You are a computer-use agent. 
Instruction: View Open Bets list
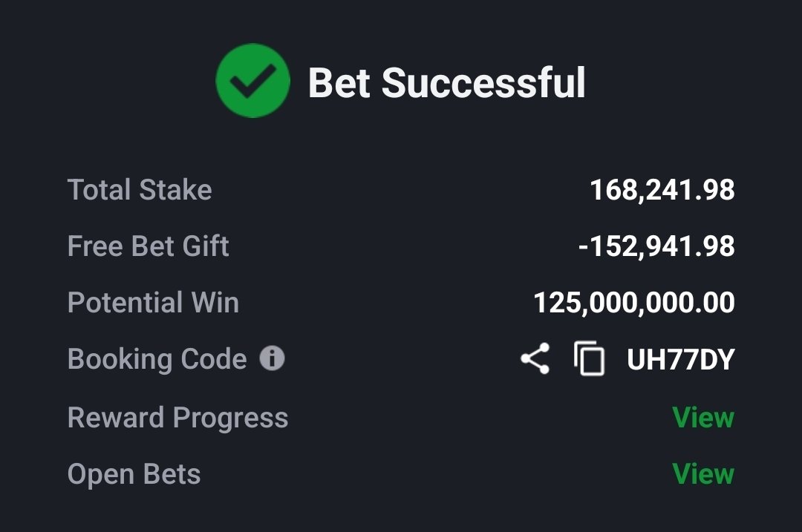pyautogui.click(x=703, y=473)
